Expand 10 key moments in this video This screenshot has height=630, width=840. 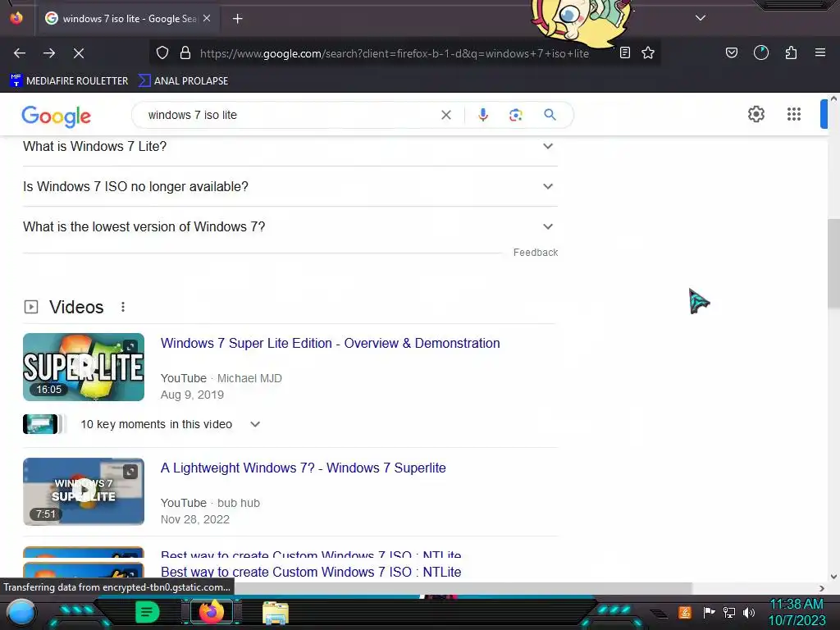142,424
